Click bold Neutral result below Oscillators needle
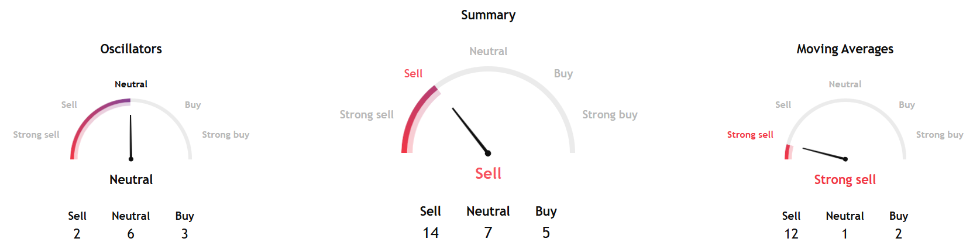The width and height of the screenshot is (980, 252). point(131,180)
